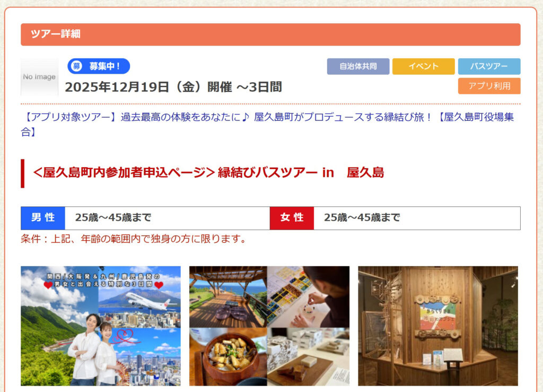543x392 pixels.
Task: Open the couple and airplane promo image
Action: [x=101, y=326]
